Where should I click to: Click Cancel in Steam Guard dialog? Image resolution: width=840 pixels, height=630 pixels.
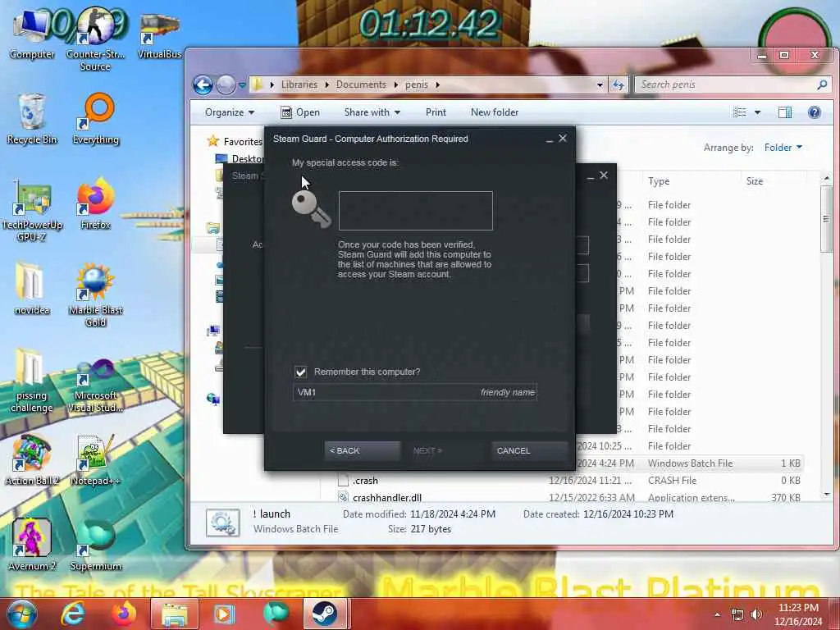click(529, 450)
